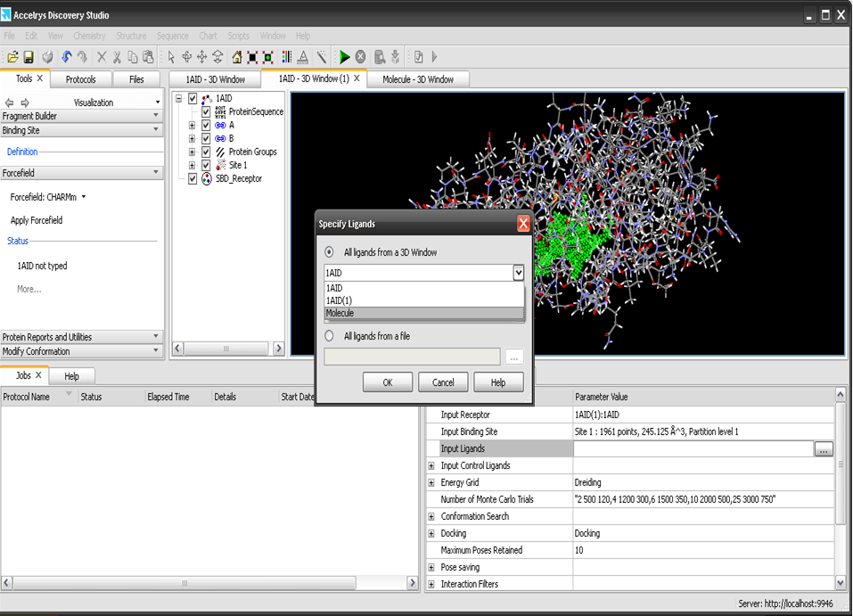Image resolution: width=853 pixels, height=616 pixels.
Task: Click the Definition link under Binding Site
Action: (x=22, y=152)
